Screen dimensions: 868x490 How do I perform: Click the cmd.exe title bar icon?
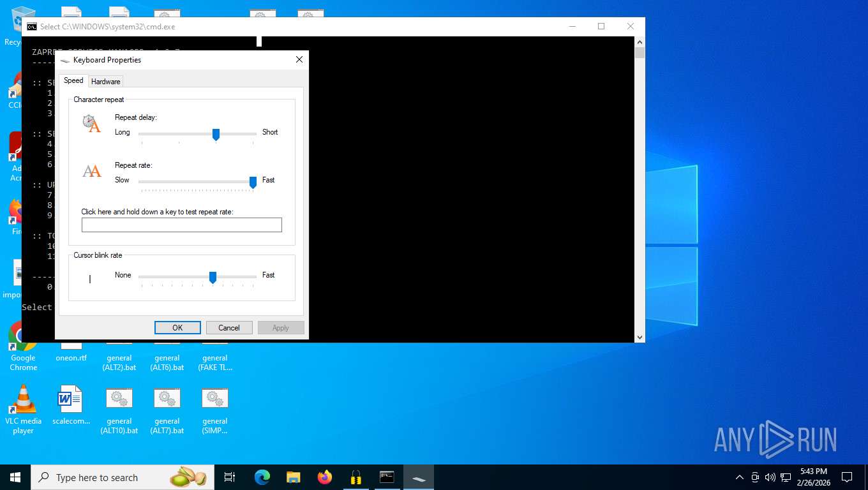[x=31, y=27]
